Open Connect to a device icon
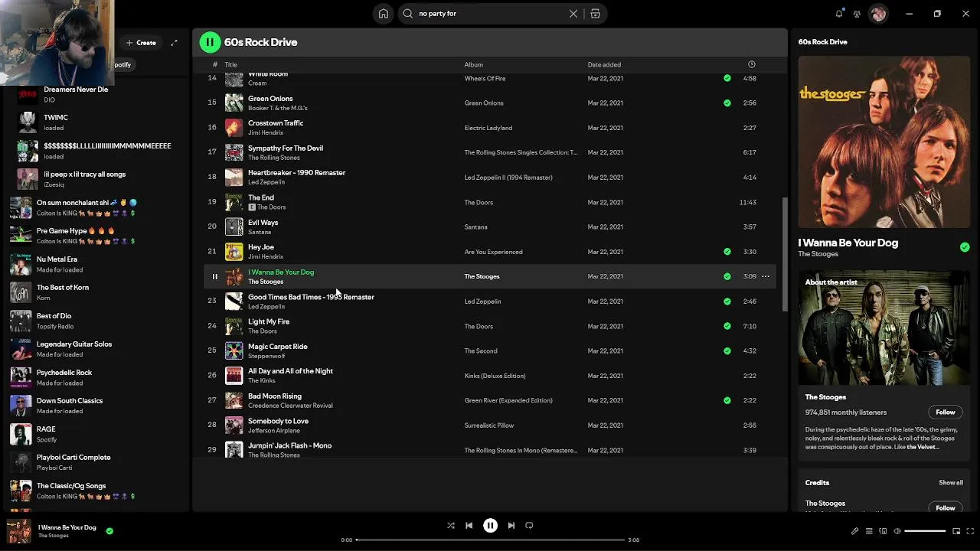 coord(883,531)
